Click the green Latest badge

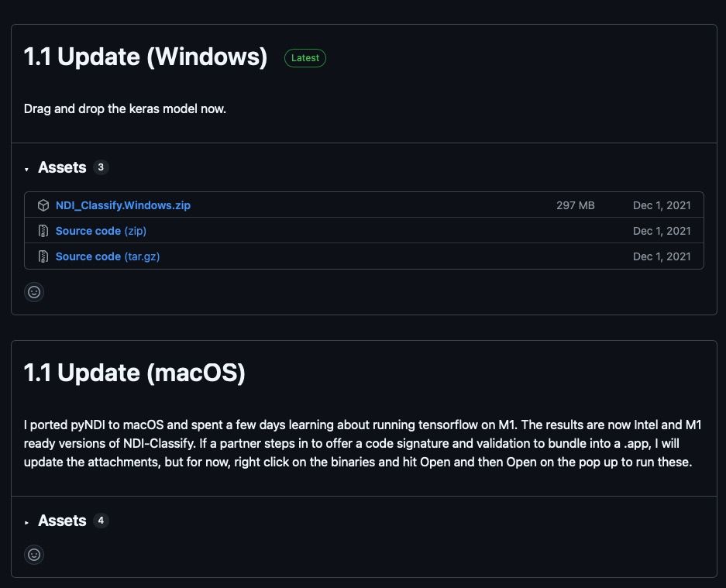[305, 58]
